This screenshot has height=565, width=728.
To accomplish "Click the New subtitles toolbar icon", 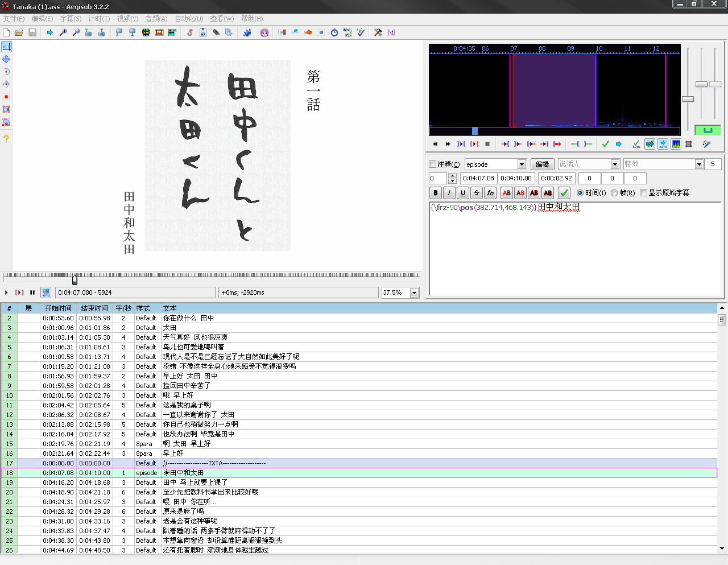I will tap(6, 32).
